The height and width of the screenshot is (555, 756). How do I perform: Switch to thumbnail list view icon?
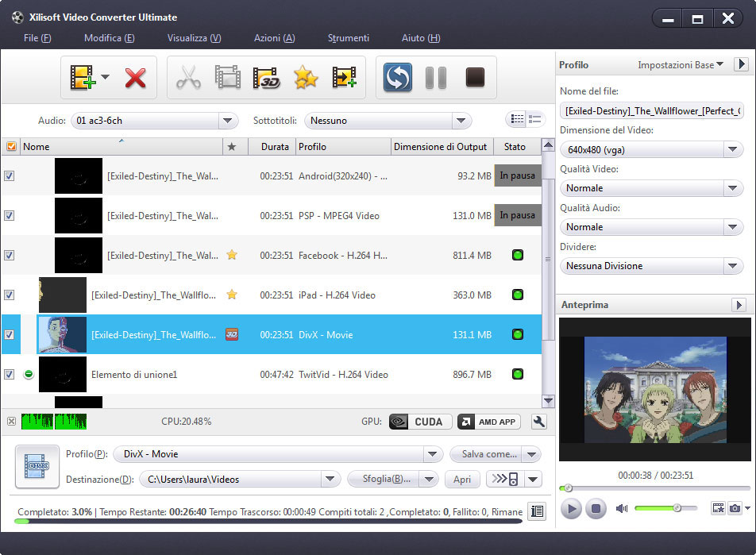click(534, 118)
